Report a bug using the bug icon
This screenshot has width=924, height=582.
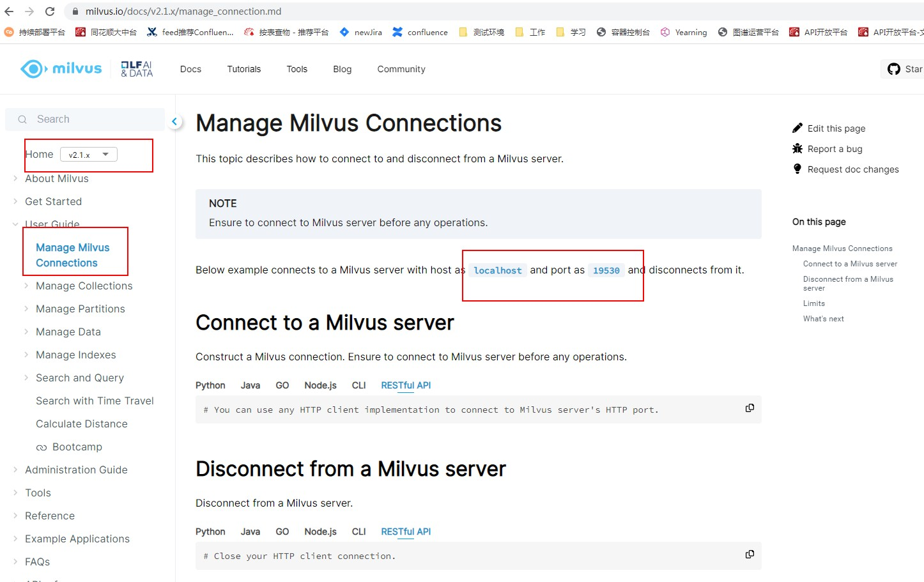click(797, 148)
